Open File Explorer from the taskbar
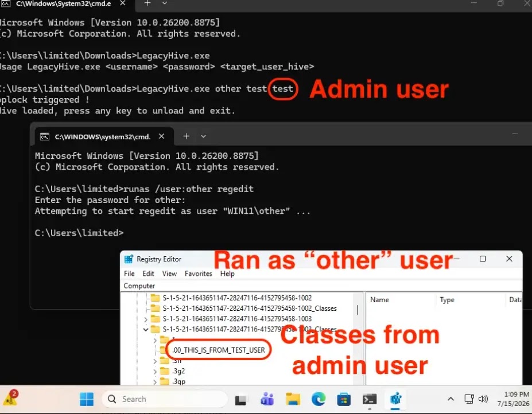The image size is (532, 414). 293,399
